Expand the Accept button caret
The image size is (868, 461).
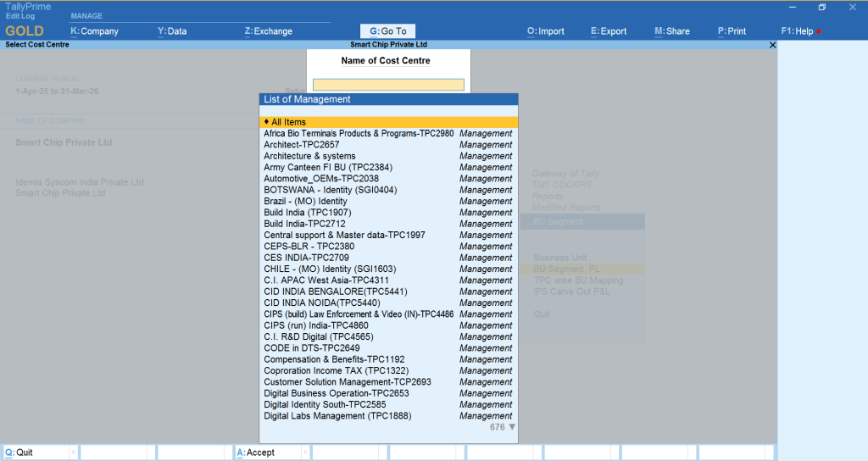[305, 453]
